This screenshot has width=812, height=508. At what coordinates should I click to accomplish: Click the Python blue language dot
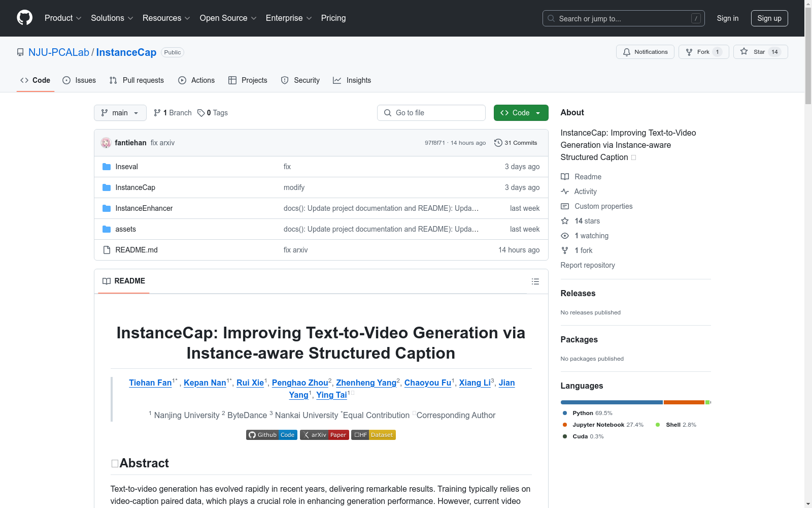565,413
